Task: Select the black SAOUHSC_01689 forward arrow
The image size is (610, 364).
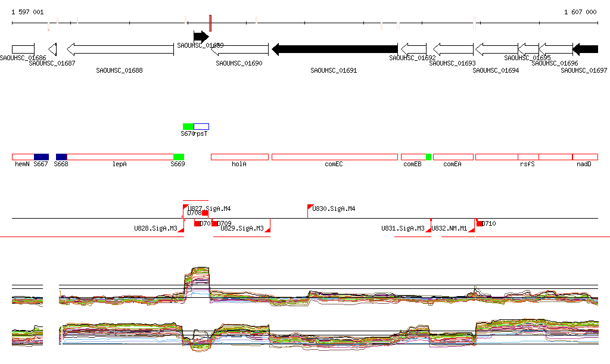Action: tap(201, 37)
